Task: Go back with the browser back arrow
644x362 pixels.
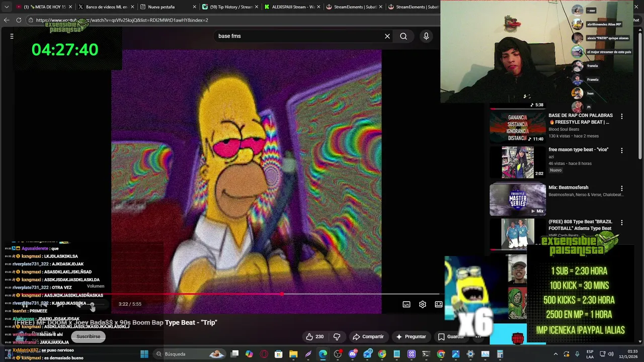Action: pos(7,20)
